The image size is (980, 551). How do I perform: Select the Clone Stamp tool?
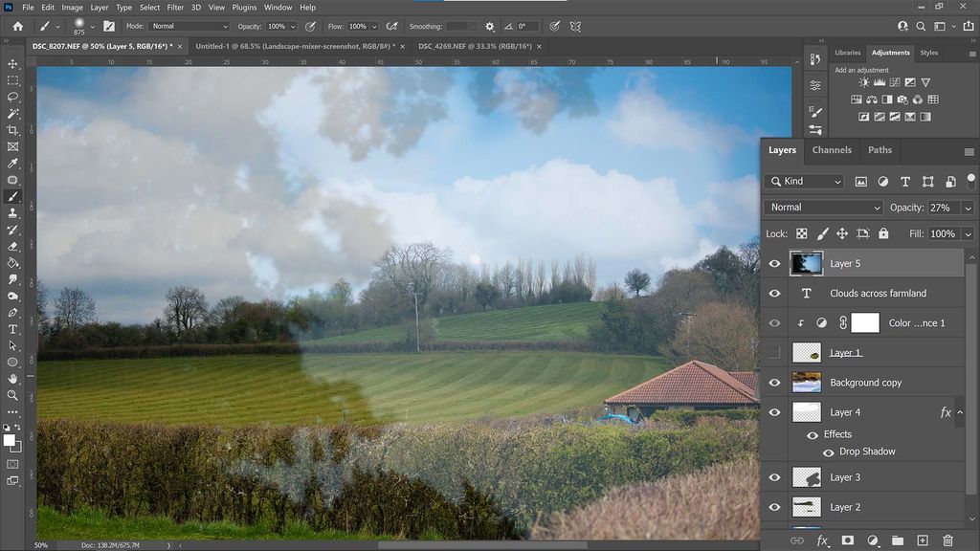12,214
